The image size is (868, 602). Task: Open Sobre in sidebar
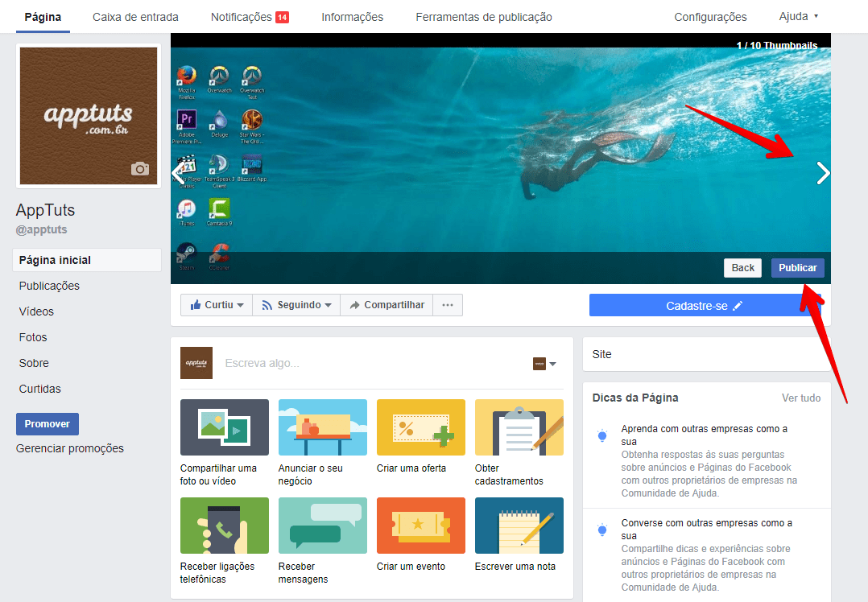34,363
